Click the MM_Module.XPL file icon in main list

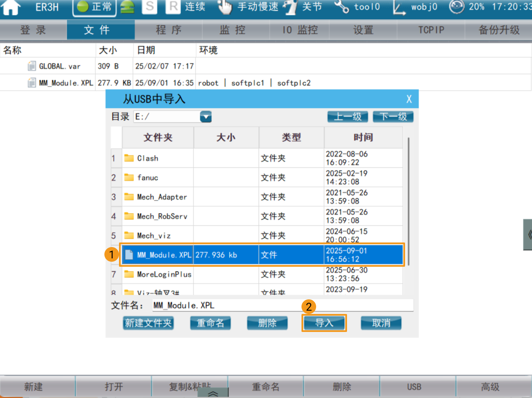point(32,83)
